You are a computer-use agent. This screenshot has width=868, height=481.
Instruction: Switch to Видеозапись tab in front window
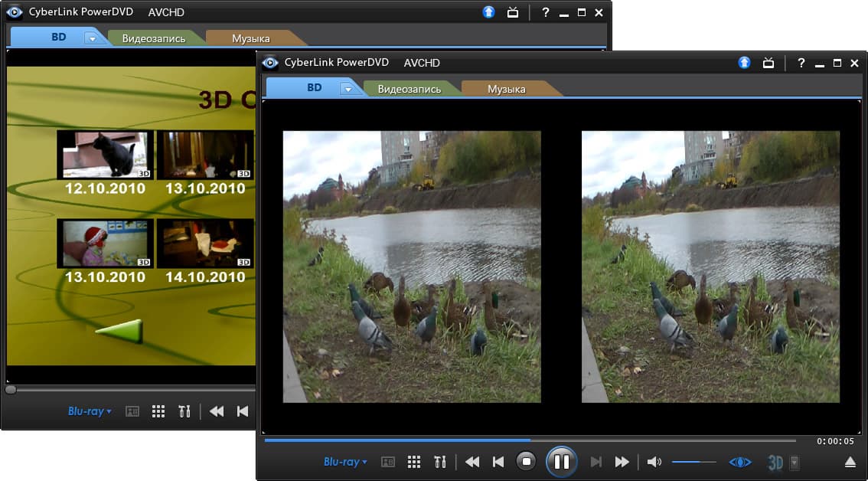tap(410, 89)
